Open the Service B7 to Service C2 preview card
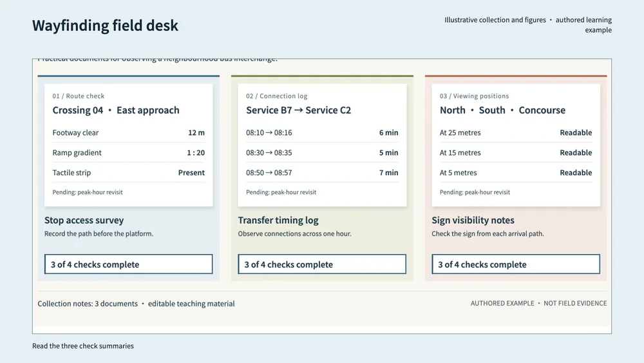This screenshot has width=644, height=363. click(x=322, y=145)
